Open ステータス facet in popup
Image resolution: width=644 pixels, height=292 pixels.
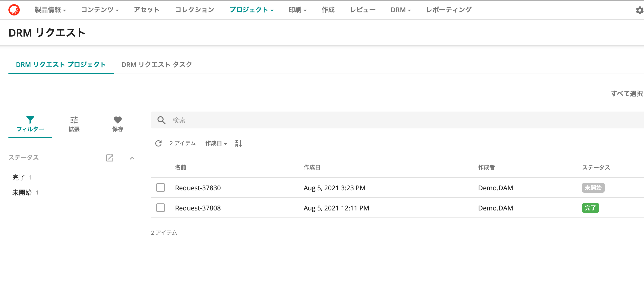110,158
